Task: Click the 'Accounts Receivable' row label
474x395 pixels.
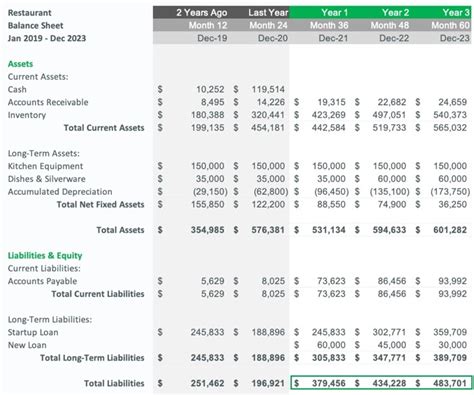Action: tap(48, 102)
